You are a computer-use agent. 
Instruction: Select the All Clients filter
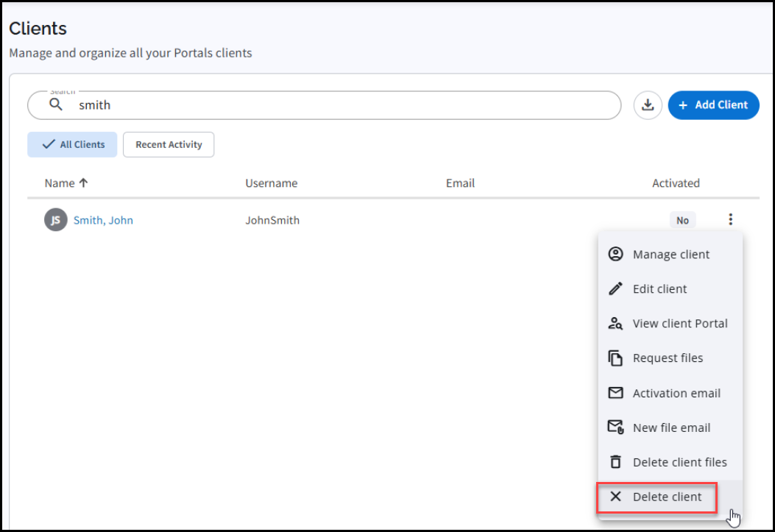point(72,145)
